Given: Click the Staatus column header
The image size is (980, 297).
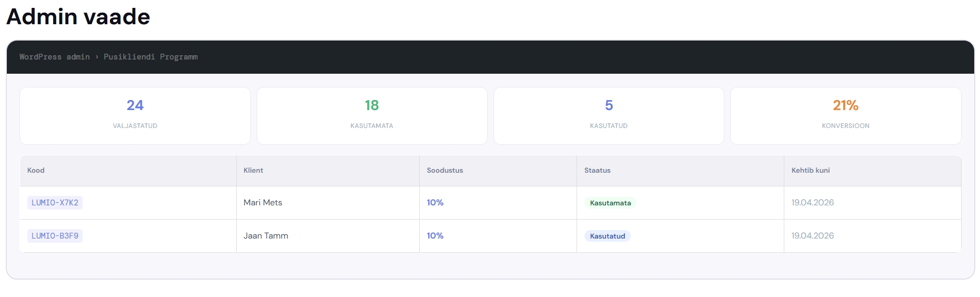Looking at the screenshot, I should click(x=597, y=171).
